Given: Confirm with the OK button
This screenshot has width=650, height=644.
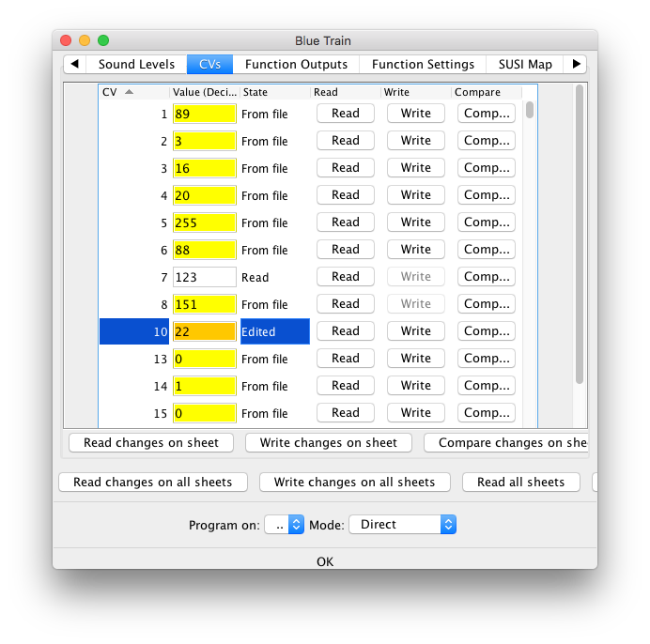Looking at the screenshot, I should (x=325, y=561).
